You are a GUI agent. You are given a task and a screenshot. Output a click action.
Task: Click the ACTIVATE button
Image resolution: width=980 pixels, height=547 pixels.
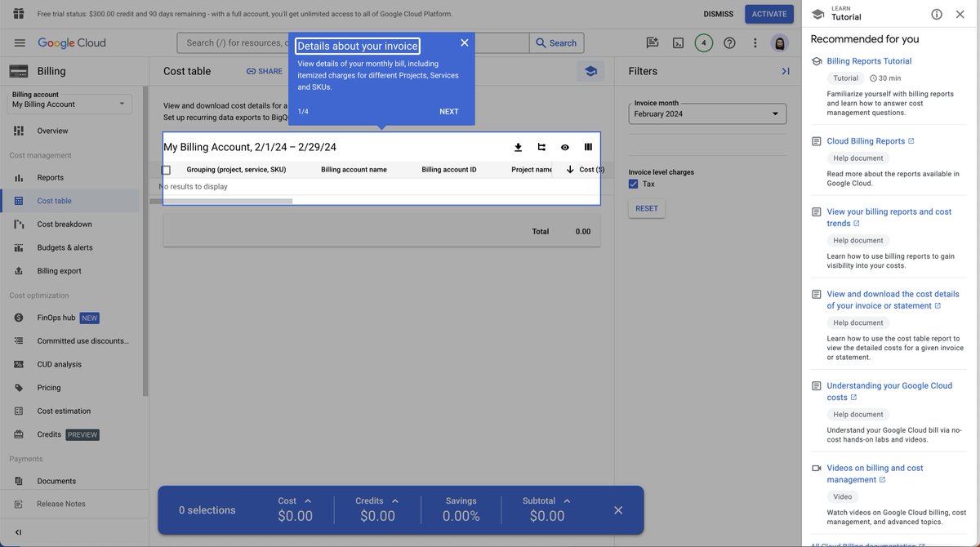(769, 14)
